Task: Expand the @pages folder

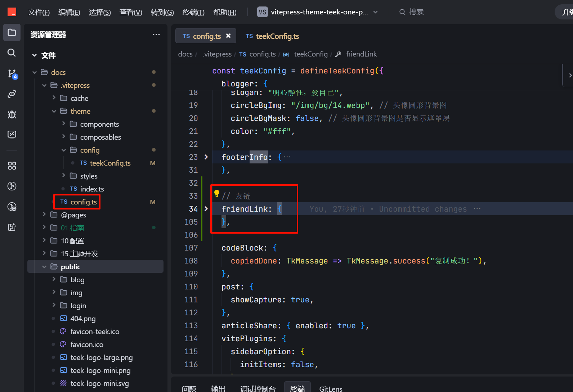Action: [x=44, y=214]
